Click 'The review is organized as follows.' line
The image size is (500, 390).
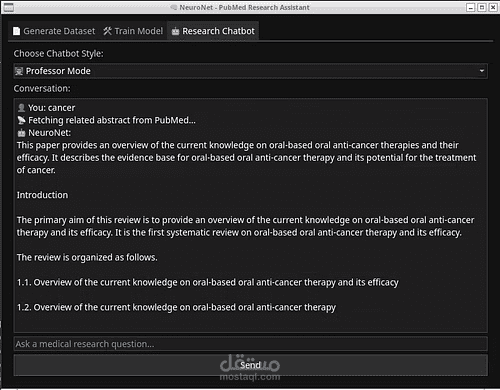click(87, 257)
